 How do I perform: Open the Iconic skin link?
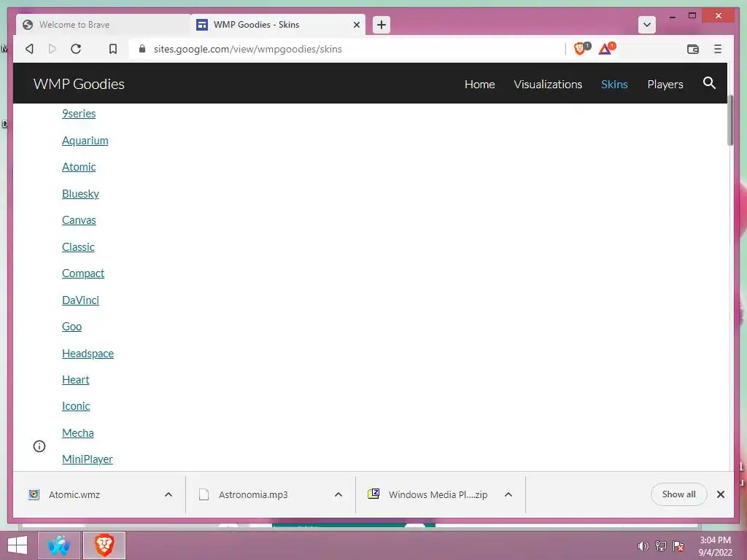pyautogui.click(x=76, y=406)
